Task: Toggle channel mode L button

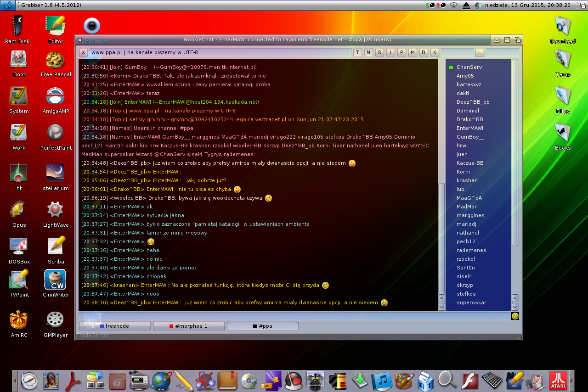Action: pyautogui.click(x=480, y=52)
